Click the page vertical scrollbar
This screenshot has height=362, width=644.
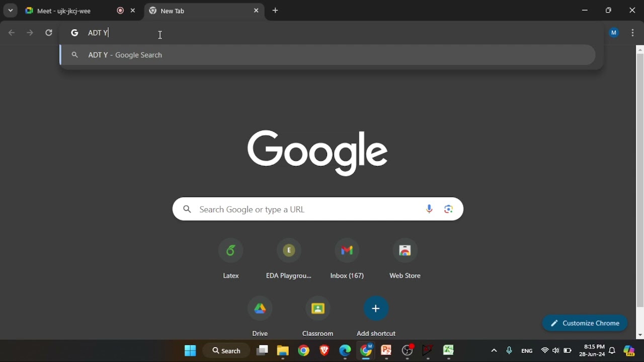[640, 181]
